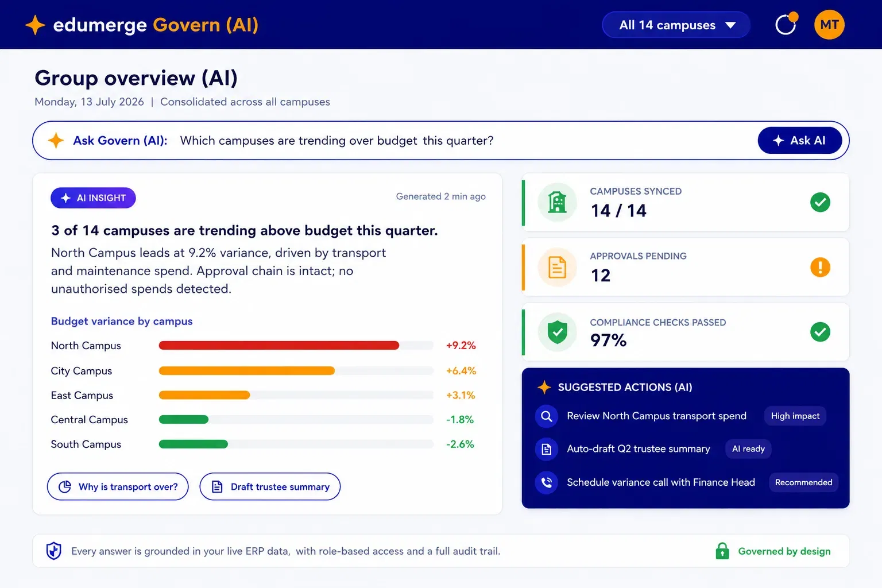Click the Approvals Pending document icon
882x588 pixels.
[557, 267]
